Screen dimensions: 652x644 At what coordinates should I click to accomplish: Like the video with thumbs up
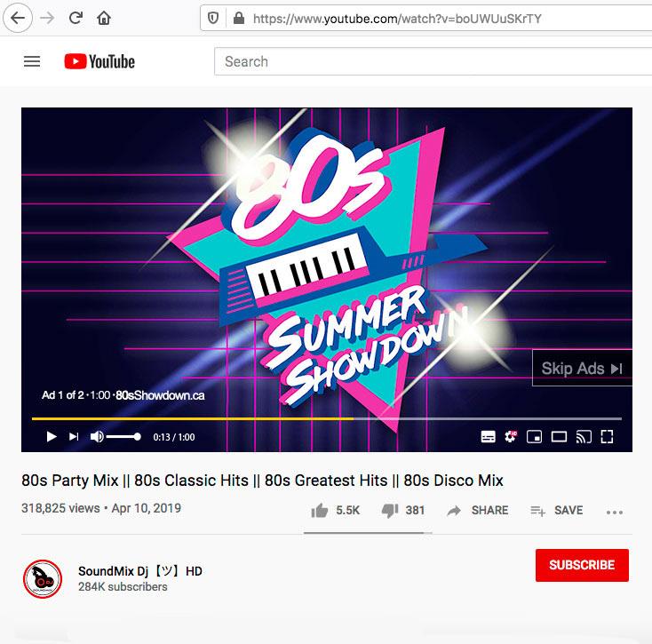pyautogui.click(x=335, y=510)
